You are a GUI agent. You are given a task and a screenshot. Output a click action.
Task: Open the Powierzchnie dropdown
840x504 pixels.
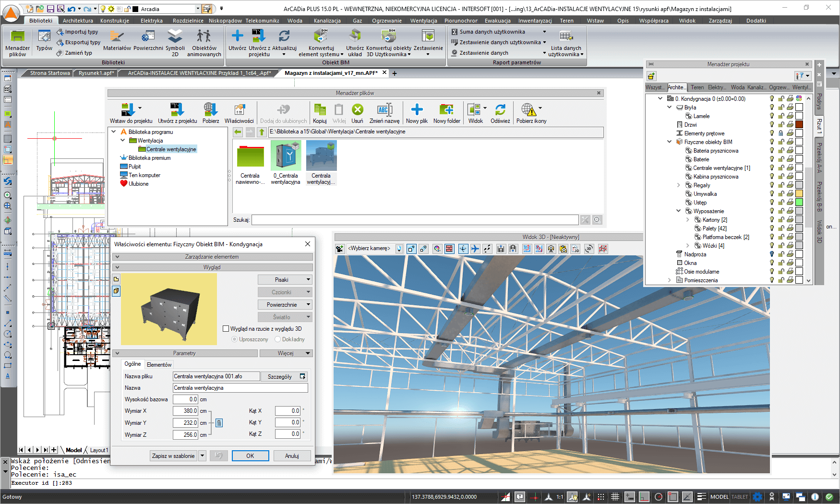(285, 305)
